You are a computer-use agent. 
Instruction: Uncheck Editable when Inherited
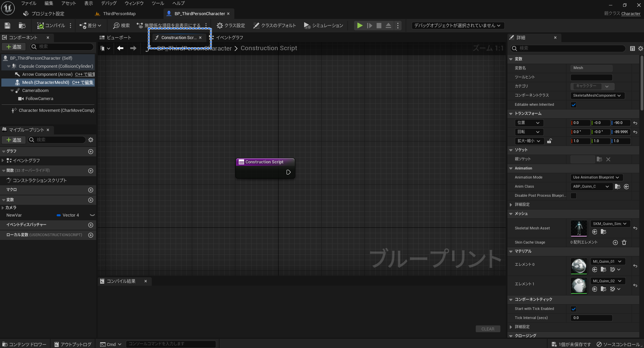574,104
